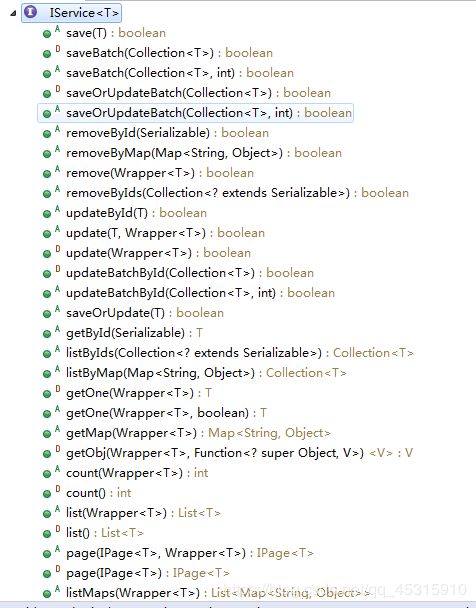476x608 pixels.
Task: Select getOne(Wrapper<T>, boolean) : T
Action: click(167, 413)
